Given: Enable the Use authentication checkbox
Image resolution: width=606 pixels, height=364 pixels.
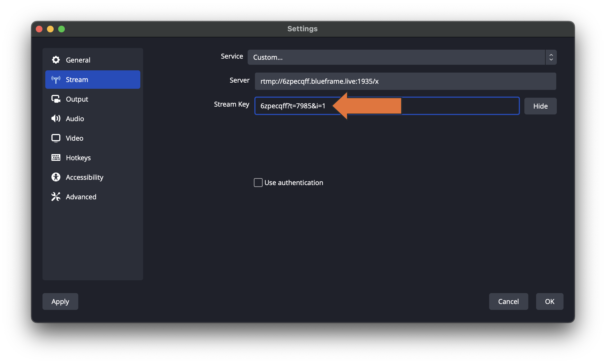Looking at the screenshot, I should [x=258, y=183].
